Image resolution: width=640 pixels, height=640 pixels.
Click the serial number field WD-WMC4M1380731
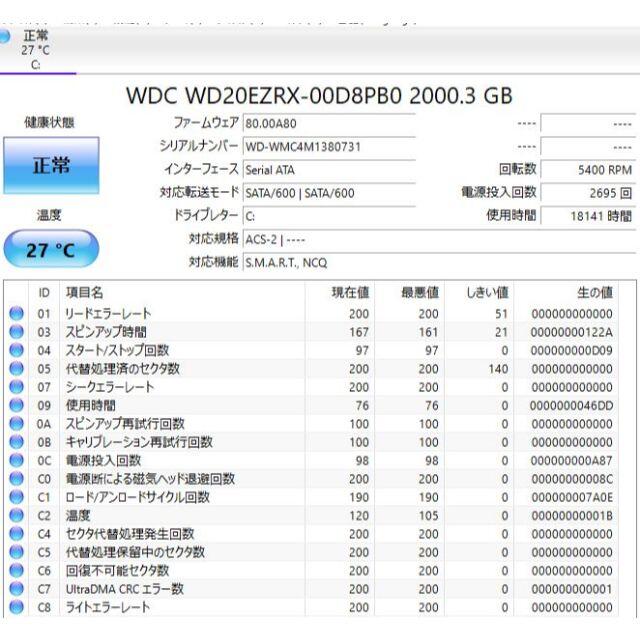329,147
